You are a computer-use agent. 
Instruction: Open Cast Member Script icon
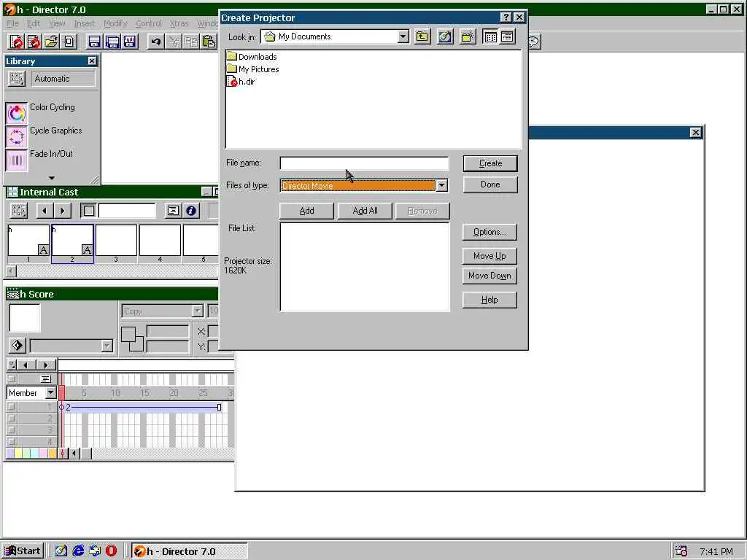pos(173,211)
